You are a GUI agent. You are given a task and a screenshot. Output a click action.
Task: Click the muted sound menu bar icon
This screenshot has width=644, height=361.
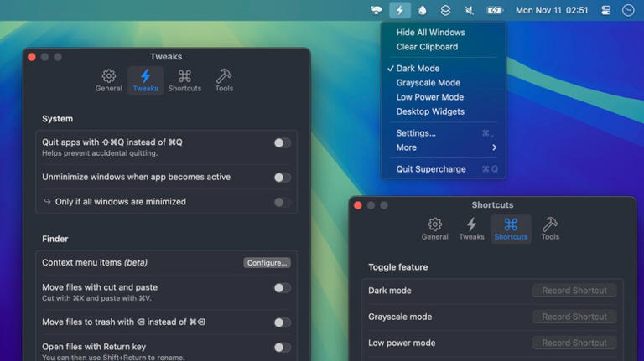(x=469, y=10)
